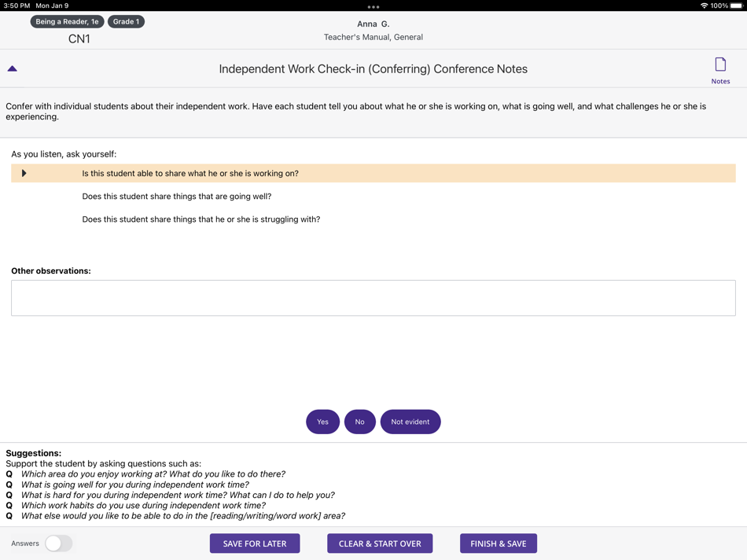
Task: Select 'Is this student able to share' question
Action: 373,173
